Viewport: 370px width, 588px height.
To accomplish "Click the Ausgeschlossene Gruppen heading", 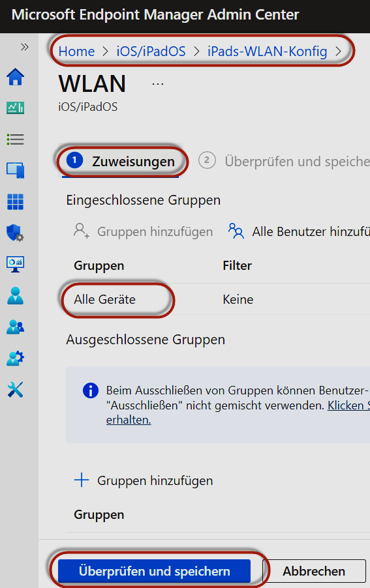I will 146,340.
